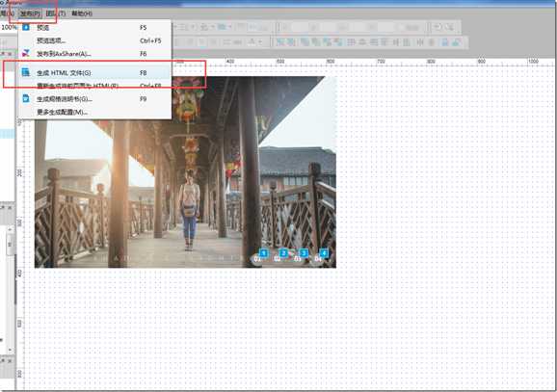The width and height of the screenshot is (557, 392).
Task: Open the 团队(T) team menu
Action: (56, 13)
